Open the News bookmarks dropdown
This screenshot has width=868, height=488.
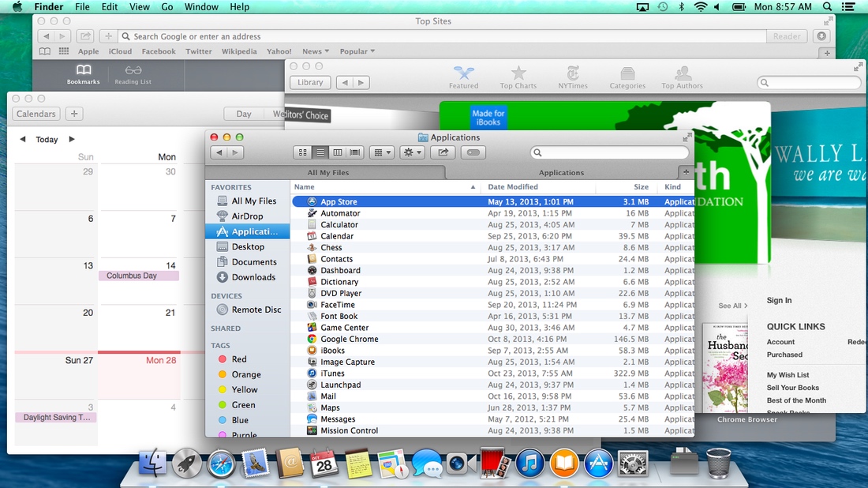pos(316,51)
